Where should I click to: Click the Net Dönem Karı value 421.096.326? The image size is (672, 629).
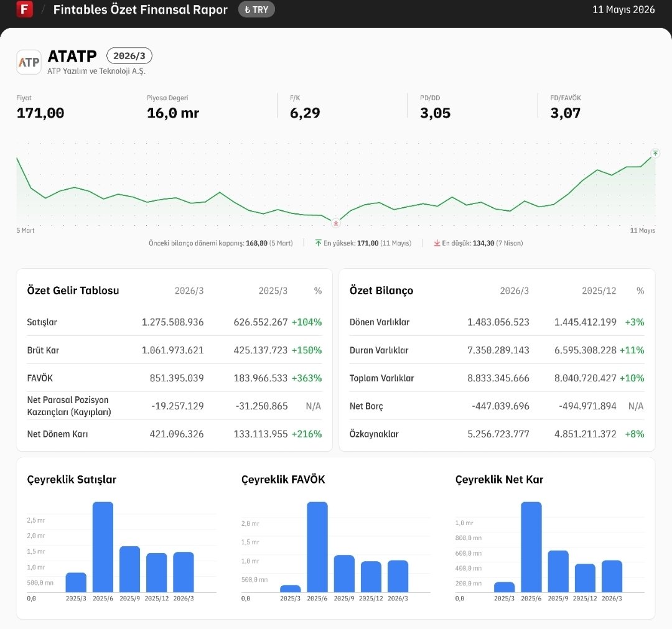click(x=177, y=434)
